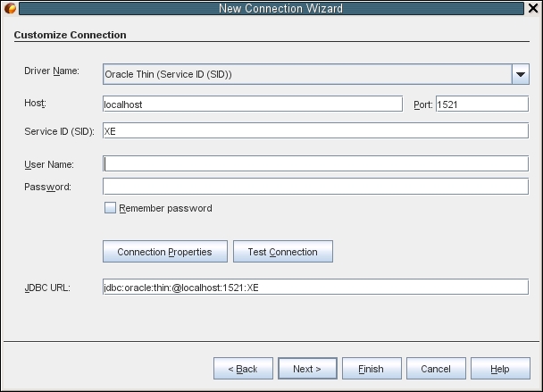Click into the Password field
The height and width of the screenshot is (392, 543).
315,187
